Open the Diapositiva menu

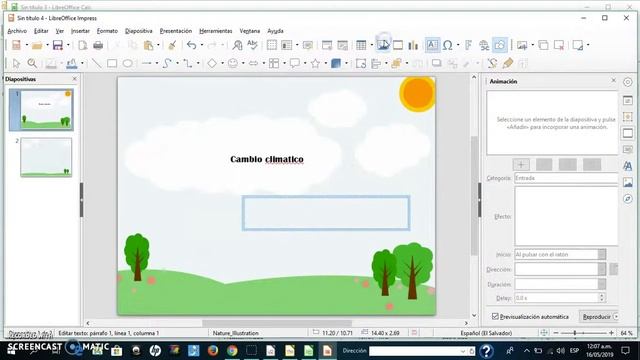point(138,31)
